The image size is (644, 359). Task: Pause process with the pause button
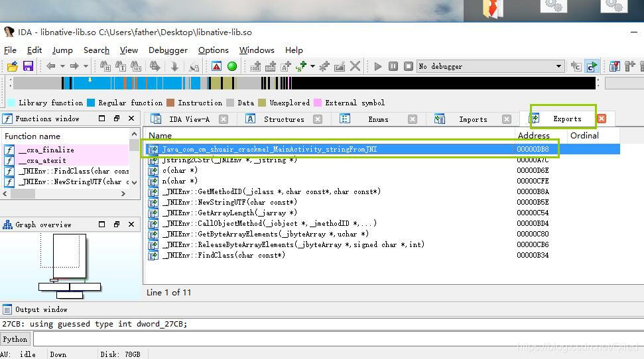coord(393,66)
